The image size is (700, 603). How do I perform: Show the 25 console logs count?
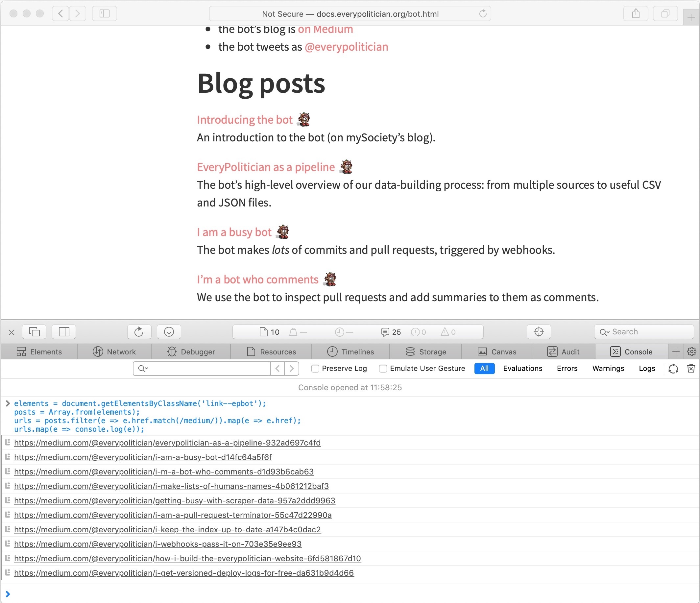click(391, 332)
